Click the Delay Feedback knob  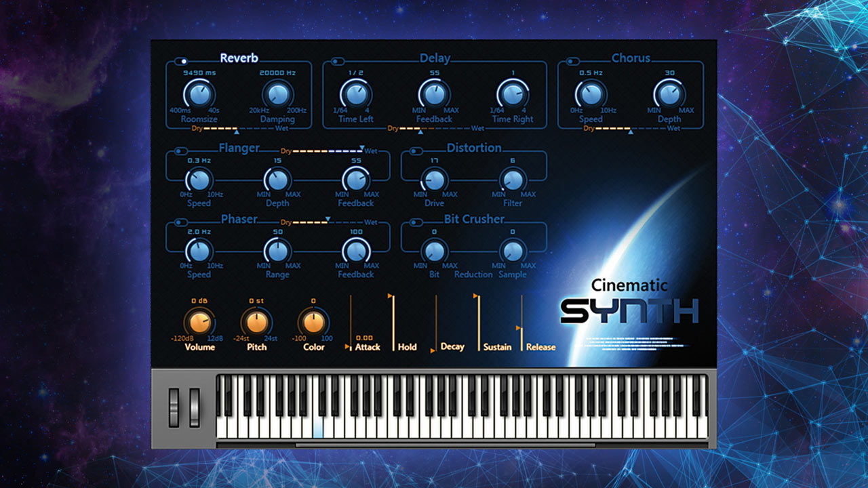click(434, 94)
